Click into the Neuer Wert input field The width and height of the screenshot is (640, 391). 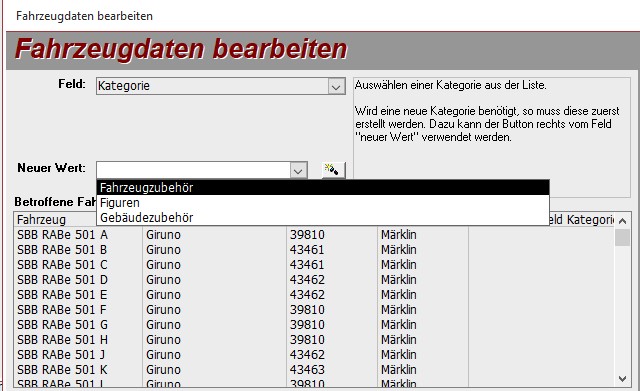point(193,170)
